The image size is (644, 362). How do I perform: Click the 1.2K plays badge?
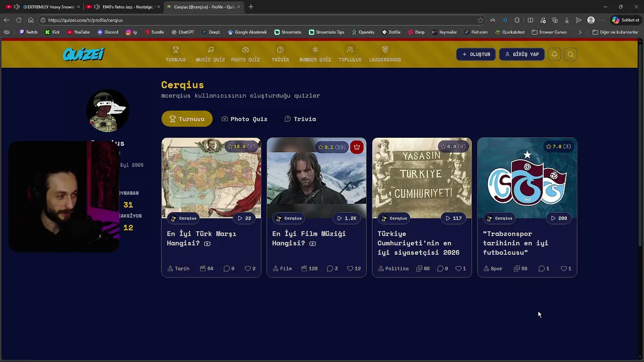click(x=347, y=218)
